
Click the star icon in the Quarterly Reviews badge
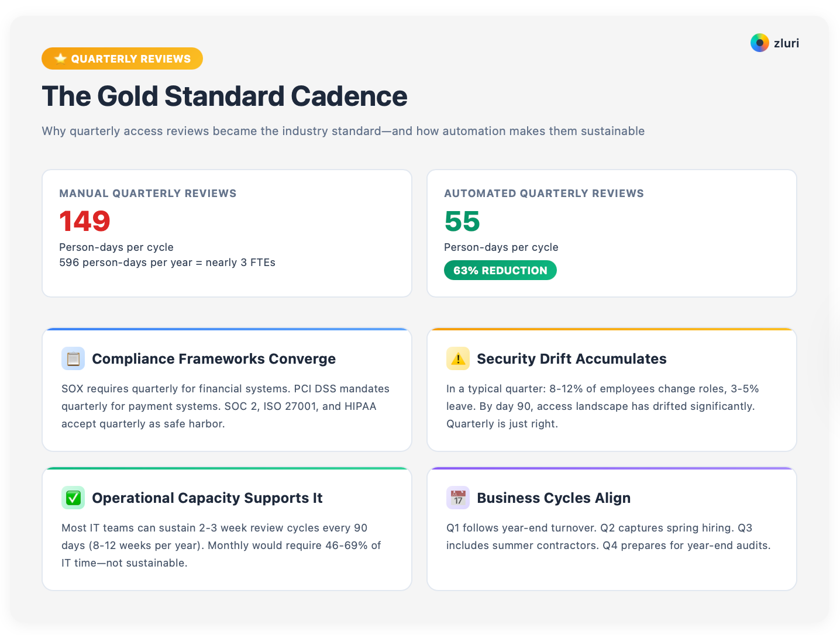coord(60,58)
